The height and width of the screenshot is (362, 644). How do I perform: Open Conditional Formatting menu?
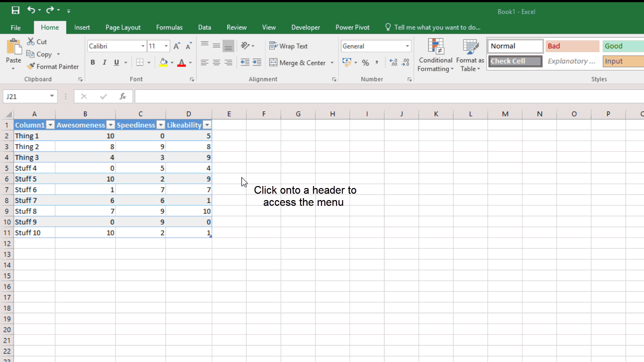[435, 55]
